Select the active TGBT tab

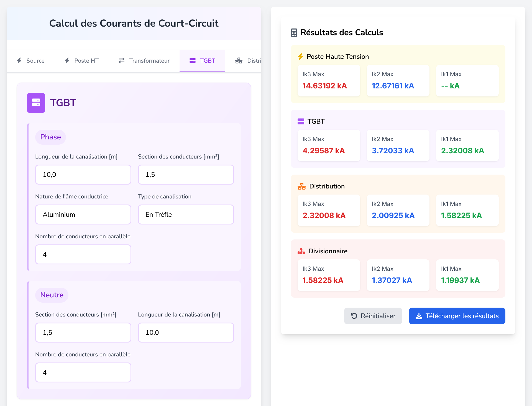(202, 61)
